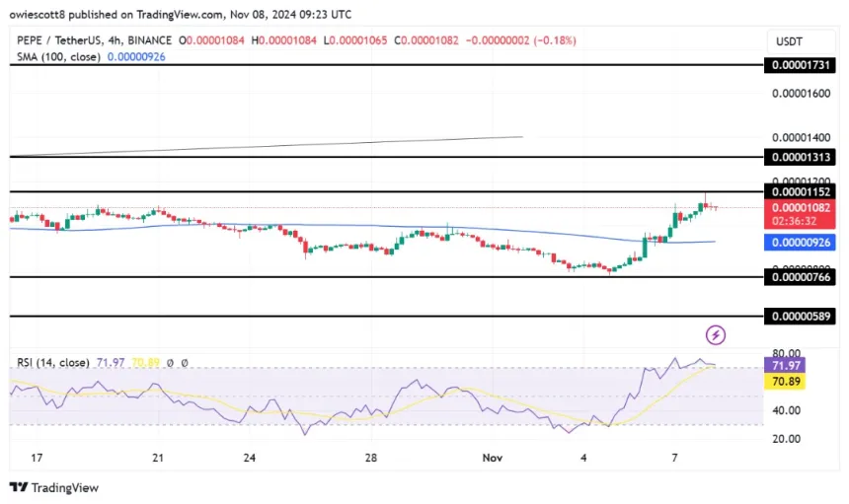Click the blue SMA value 0.00000926 tag
The image size is (849, 504).
(801, 242)
